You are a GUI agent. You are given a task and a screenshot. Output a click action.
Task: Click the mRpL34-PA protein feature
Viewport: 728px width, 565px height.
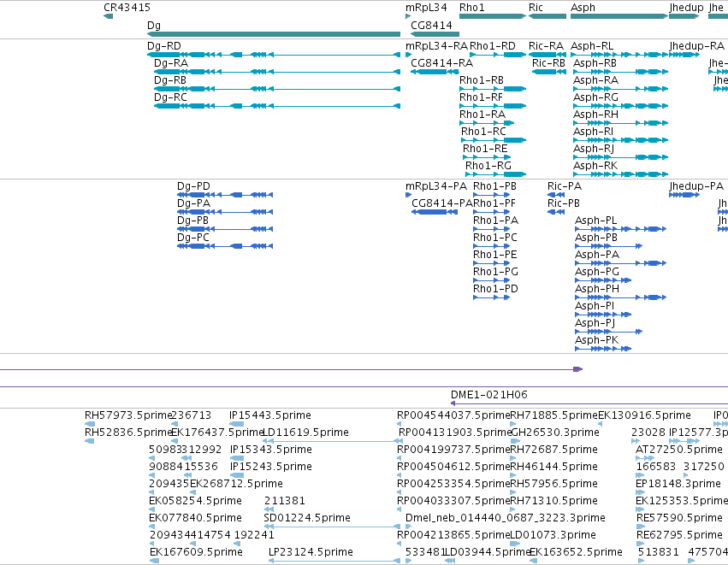pyautogui.click(x=408, y=195)
